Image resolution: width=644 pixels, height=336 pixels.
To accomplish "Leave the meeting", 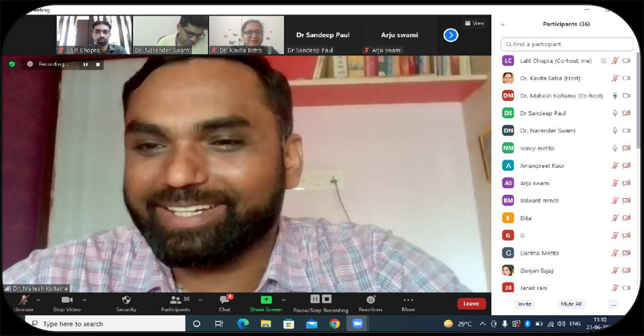I will (471, 304).
